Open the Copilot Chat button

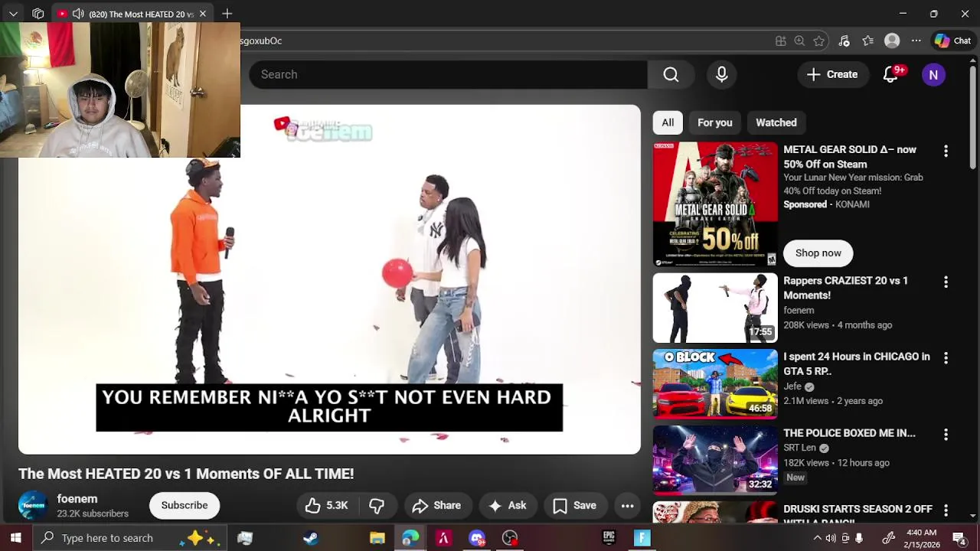coord(952,41)
